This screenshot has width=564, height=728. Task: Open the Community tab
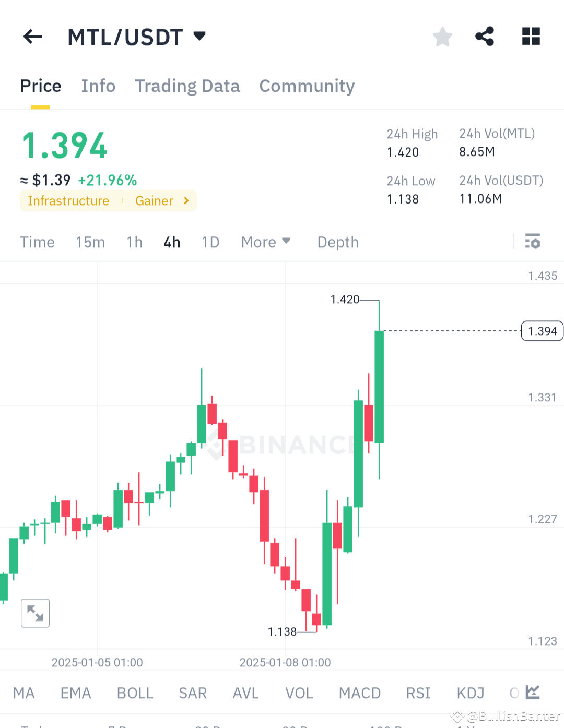tap(307, 86)
